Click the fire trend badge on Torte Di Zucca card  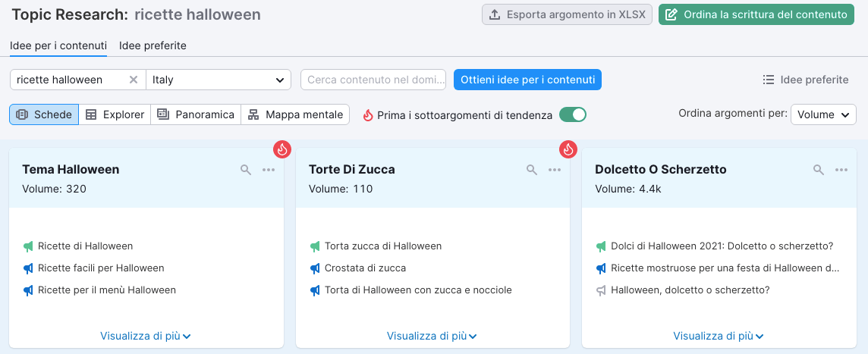[568, 149]
